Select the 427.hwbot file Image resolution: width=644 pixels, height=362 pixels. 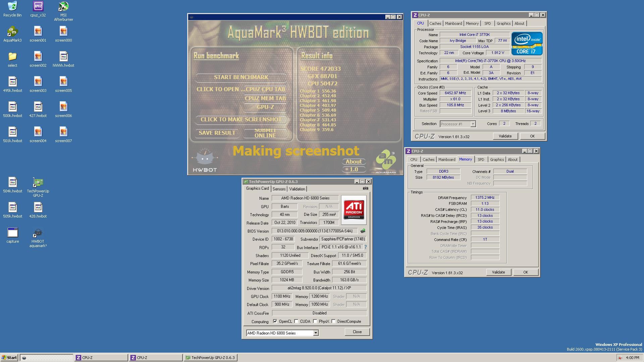point(38,110)
